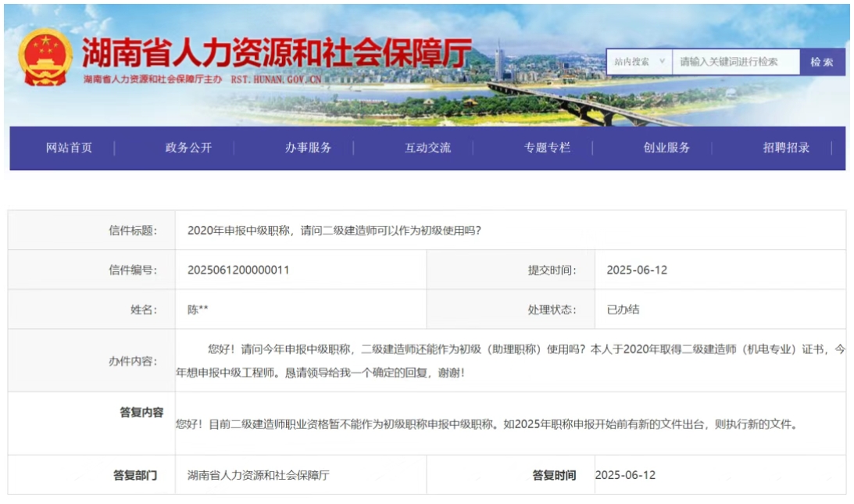Click the reply text starting 您好！目前二级建造师
The height and width of the screenshot is (504, 854).
(488, 424)
